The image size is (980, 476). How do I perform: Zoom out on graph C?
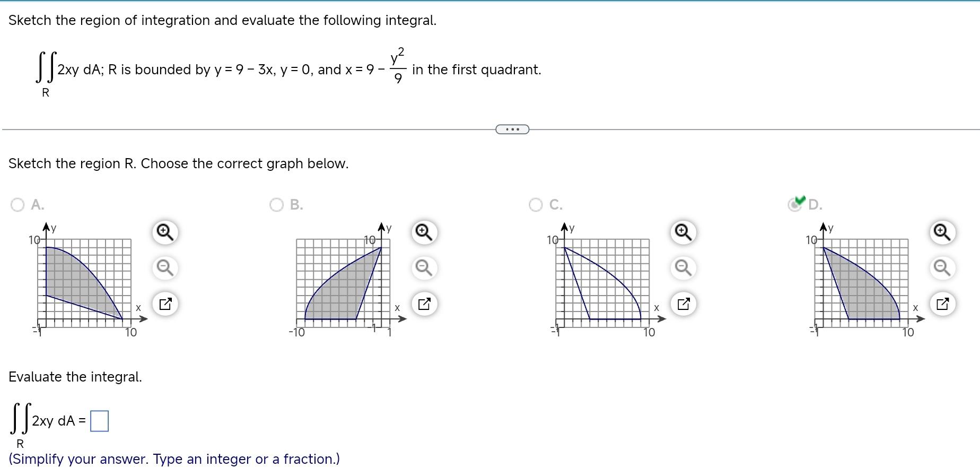point(682,268)
